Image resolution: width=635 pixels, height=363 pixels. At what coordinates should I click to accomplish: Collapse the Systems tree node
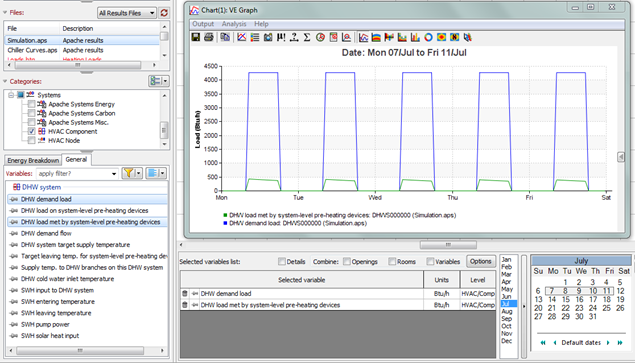11,95
